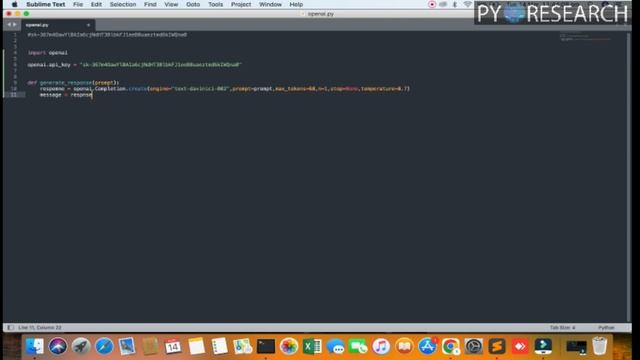Image resolution: width=640 pixels, height=360 pixels.
Task: Open FaceTime app in dock
Action: coord(358,347)
